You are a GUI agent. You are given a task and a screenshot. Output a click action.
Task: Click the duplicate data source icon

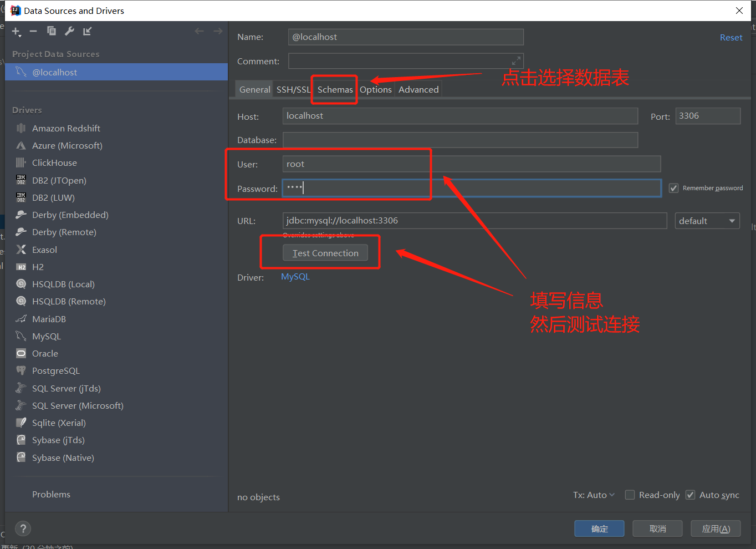52,31
